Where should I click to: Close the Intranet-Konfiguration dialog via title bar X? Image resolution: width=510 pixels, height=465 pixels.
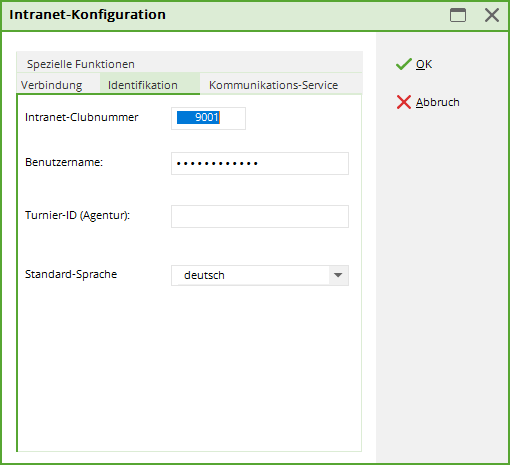pos(492,15)
